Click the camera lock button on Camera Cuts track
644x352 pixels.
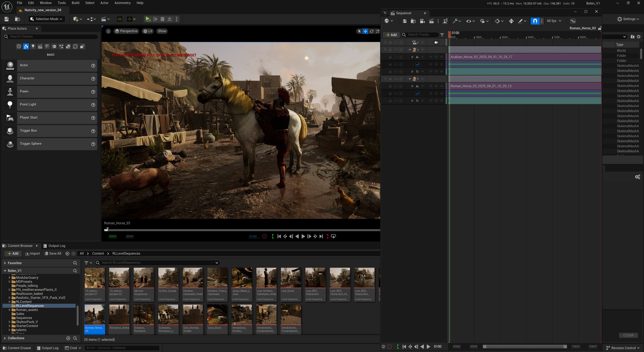437,42
